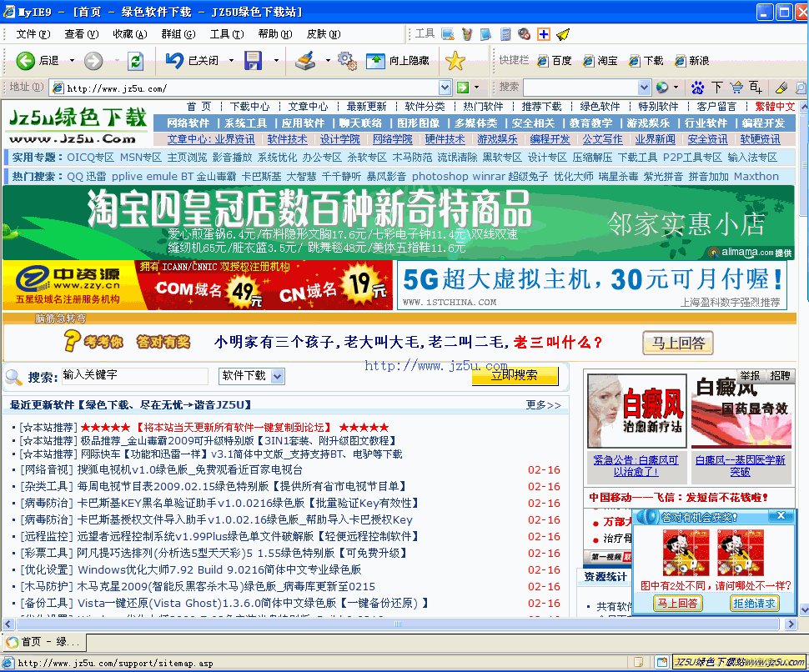
Task: Click the 淘宝 quick bar link
Action: (600, 61)
